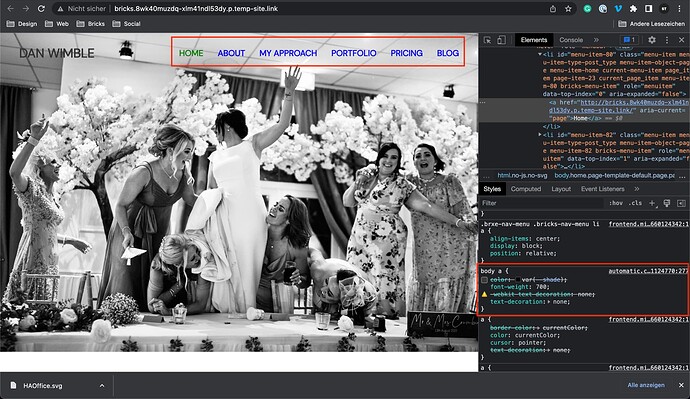Close the DevTools panel

[681, 40]
